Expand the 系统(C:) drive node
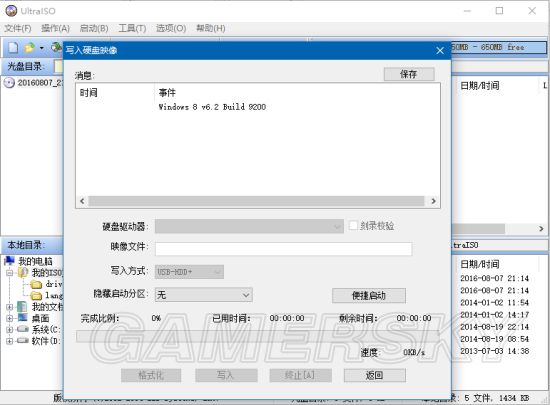 pyautogui.click(x=9, y=330)
